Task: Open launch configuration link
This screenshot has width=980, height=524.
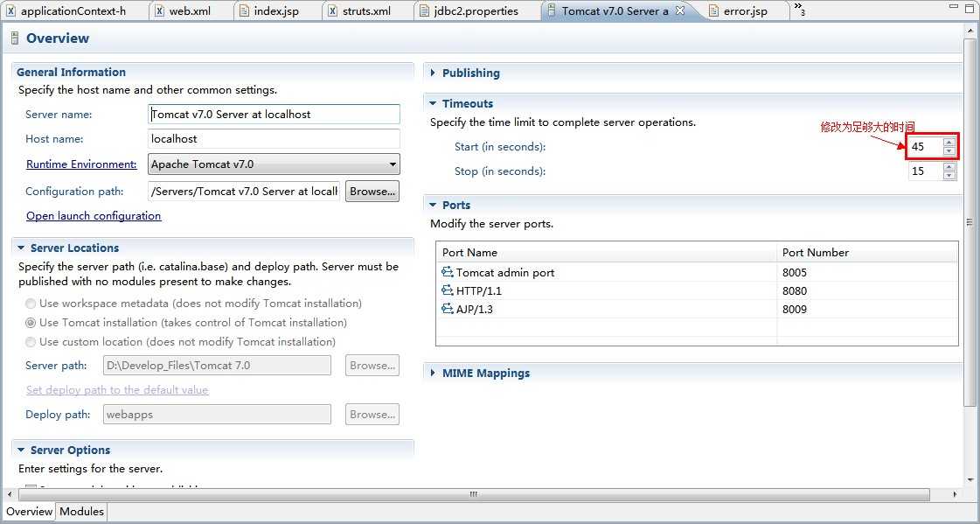Action: pyautogui.click(x=94, y=216)
